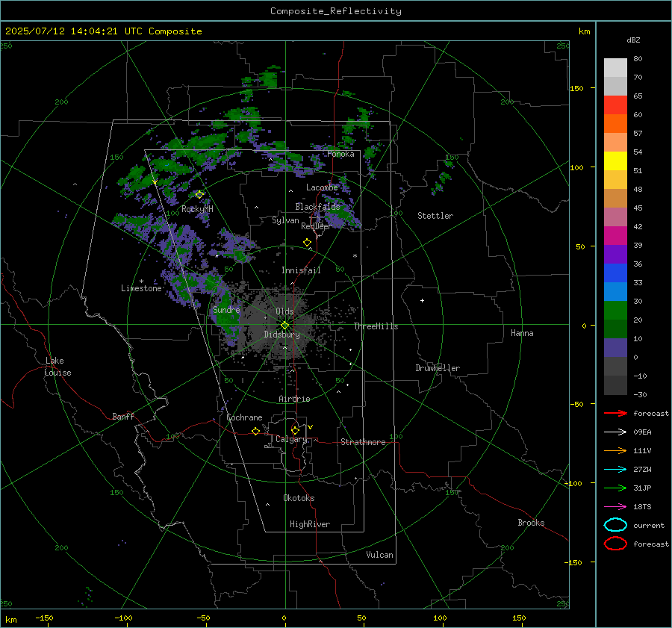
Task: Click the 18TS legend label
Action: (x=642, y=507)
